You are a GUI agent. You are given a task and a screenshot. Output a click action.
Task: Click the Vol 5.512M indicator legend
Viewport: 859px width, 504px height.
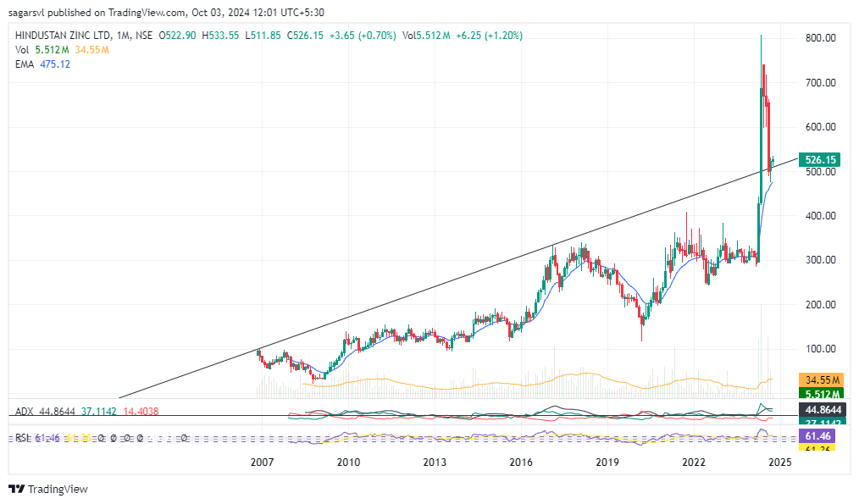(x=42, y=50)
